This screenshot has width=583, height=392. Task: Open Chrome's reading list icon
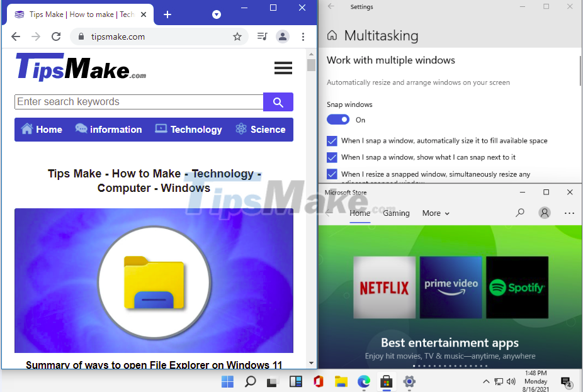point(262,36)
